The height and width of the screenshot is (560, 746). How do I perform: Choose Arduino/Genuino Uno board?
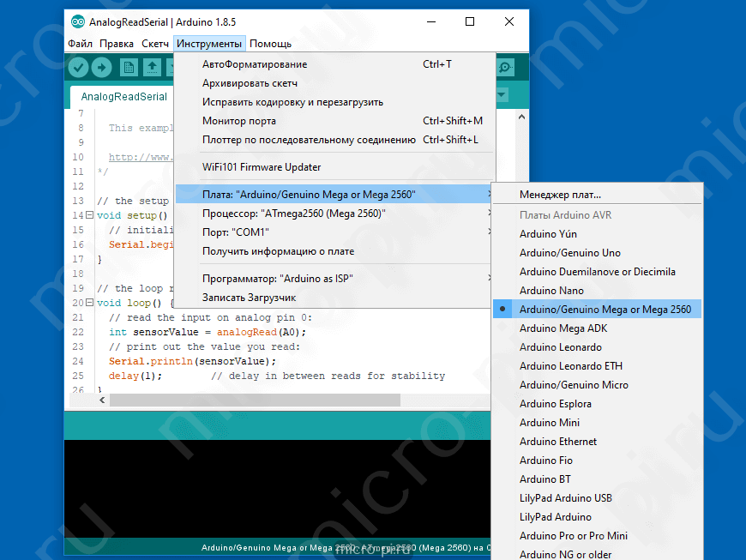(x=569, y=253)
